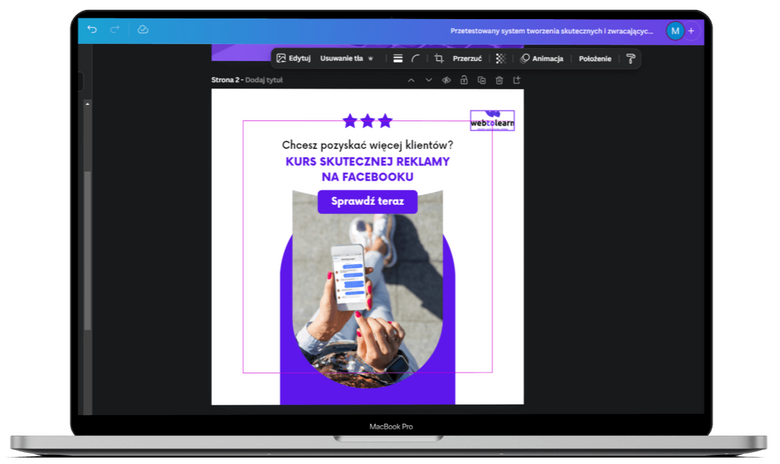Open the transparency checkerboard icon

click(x=500, y=59)
